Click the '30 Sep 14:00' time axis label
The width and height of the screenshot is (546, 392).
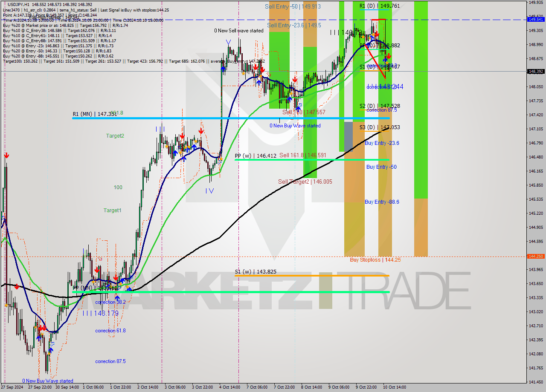coord(67,387)
